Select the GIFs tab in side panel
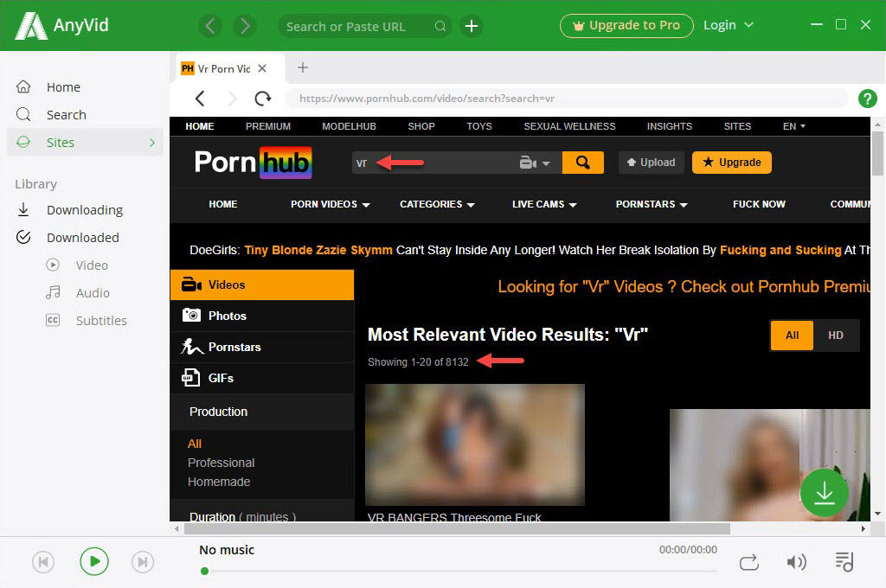The width and height of the screenshot is (886, 588). (x=262, y=378)
